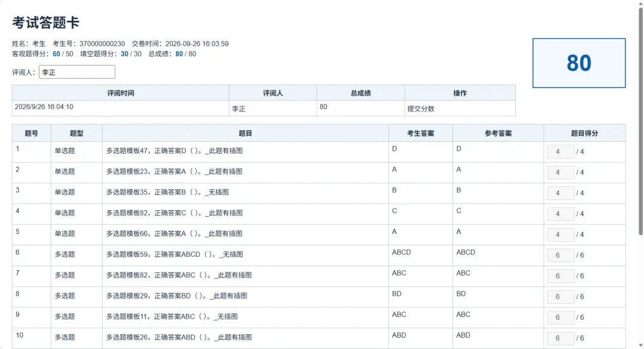This screenshot has width=644, height=349.
Task: Click the 提交分数 action link
Action: (420, 108)
